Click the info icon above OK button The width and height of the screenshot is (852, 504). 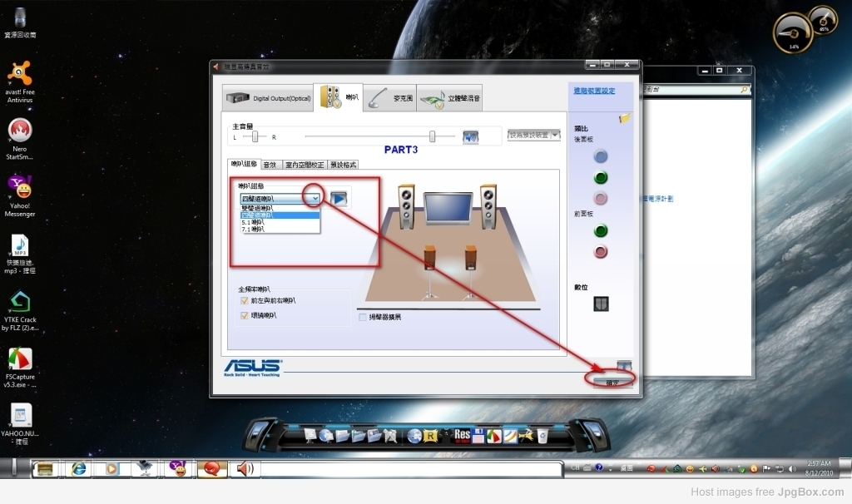point(624,365)
